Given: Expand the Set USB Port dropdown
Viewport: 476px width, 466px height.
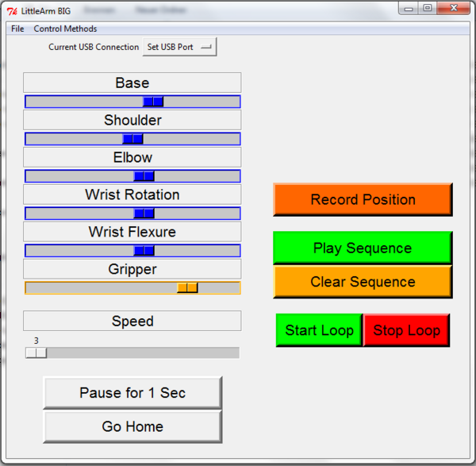Looking at the screenshot, I should pyautogui.click(x=179, y=47).
